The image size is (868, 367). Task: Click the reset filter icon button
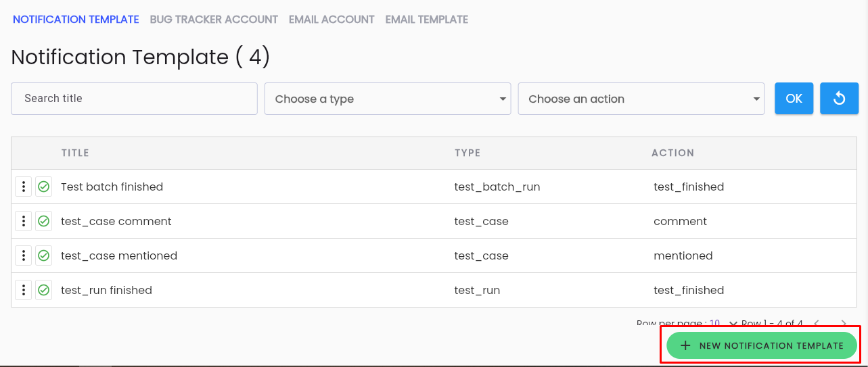tap(839, 99)
